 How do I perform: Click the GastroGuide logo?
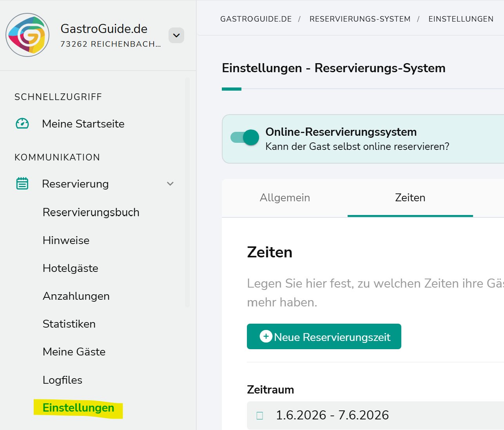tap(27, 35)
